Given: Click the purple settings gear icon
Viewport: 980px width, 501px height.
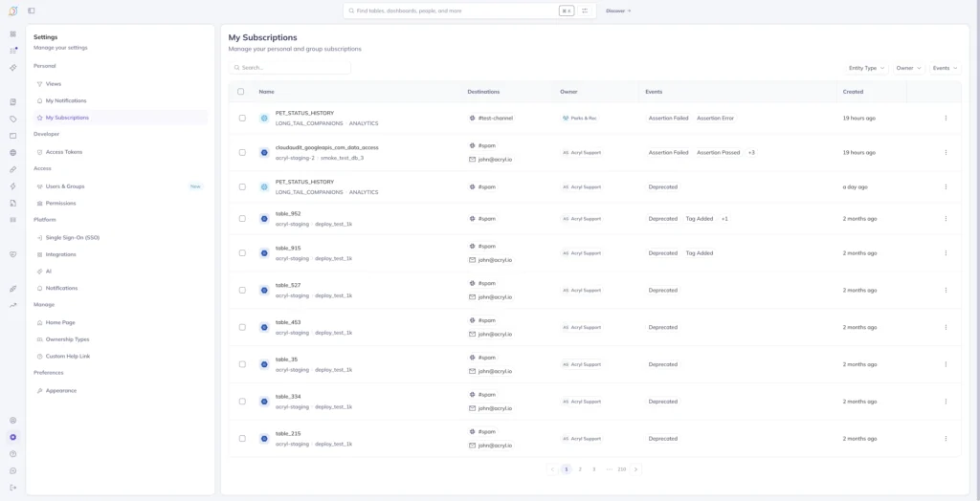Looking at the screenshot, I should (x=13, y=437).
